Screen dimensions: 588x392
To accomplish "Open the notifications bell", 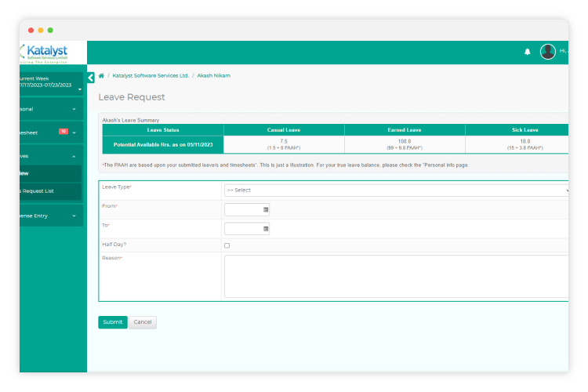I will click(527, 52).
